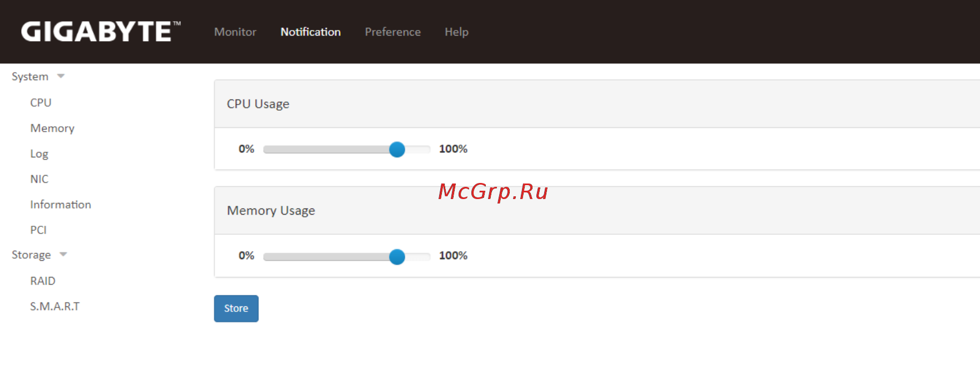
Task: Collapse the Storage section arrow
Action: pyautogui.click(x=63, y=255)
